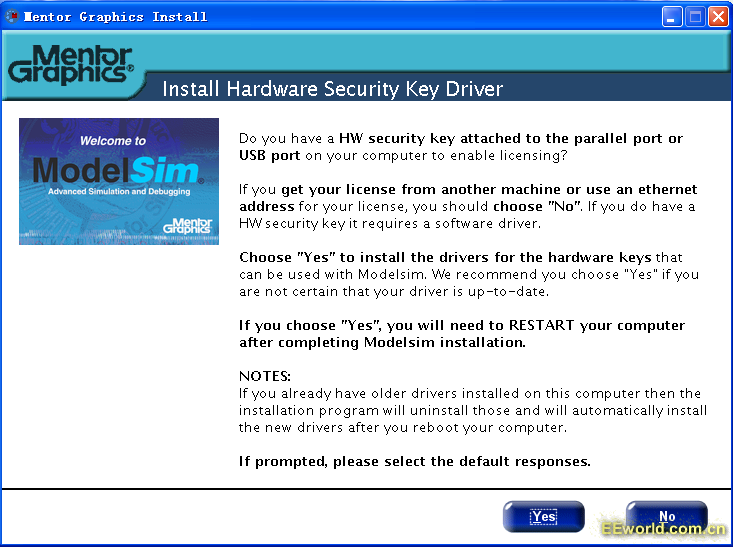Click the Mentor Graphics logo in the header

click(71, 65)
